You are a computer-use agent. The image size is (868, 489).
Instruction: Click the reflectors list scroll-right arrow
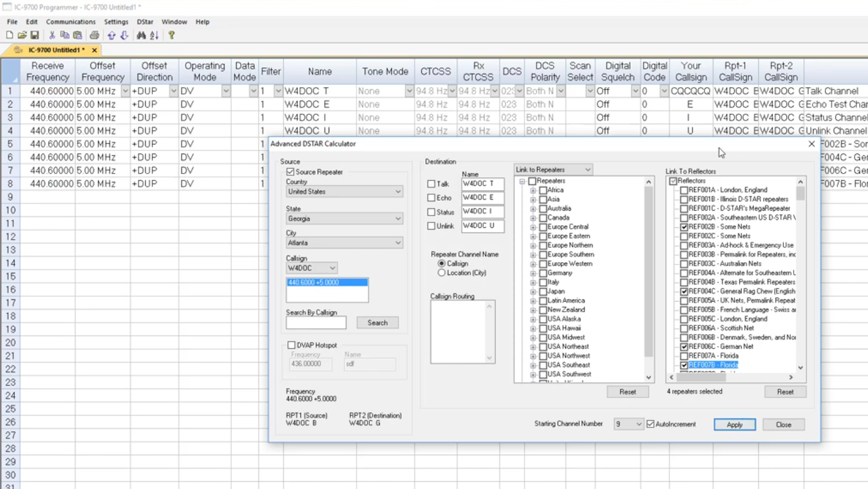point(791,378)
